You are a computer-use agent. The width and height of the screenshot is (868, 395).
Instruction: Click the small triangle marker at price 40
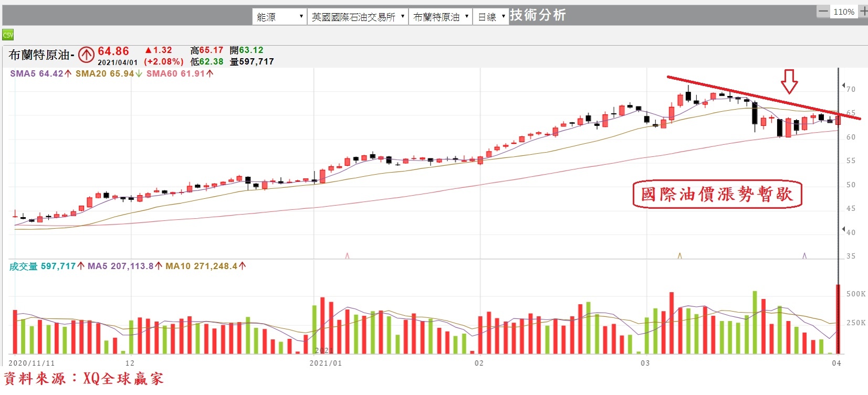843,229
